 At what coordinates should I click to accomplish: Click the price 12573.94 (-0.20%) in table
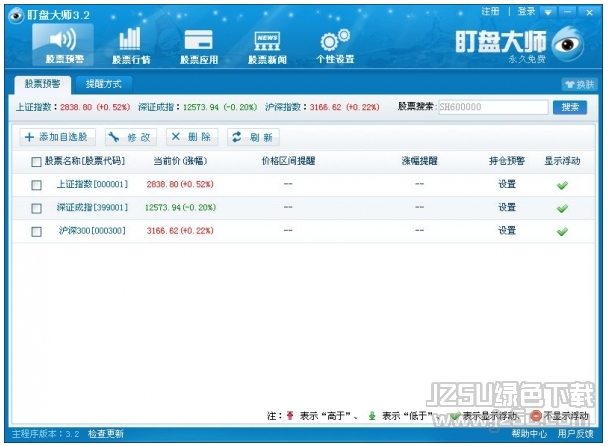(x=180, y=207)
